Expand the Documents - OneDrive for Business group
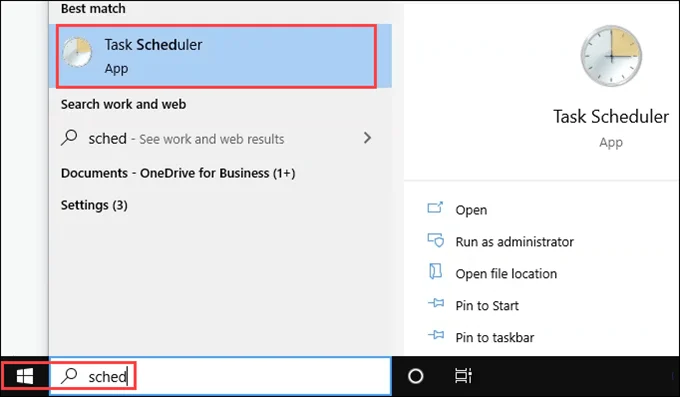The width and height of the screenshot is (680, 397). pos(178,173)
